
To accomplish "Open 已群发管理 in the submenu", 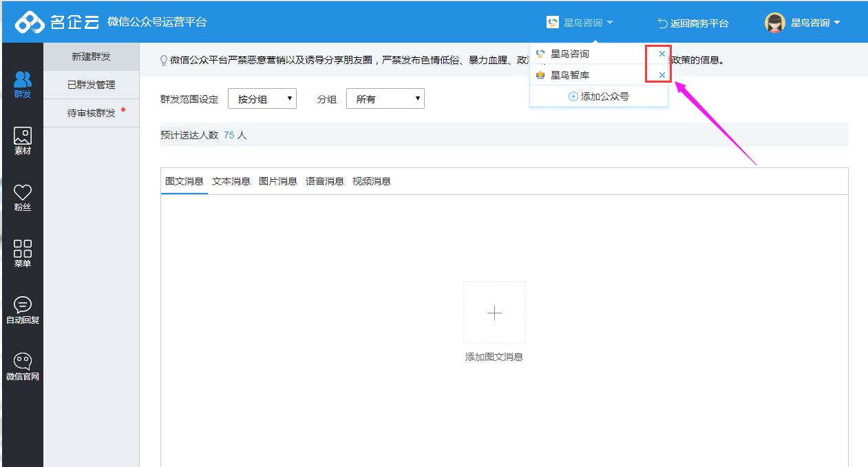I will (91, 85).
